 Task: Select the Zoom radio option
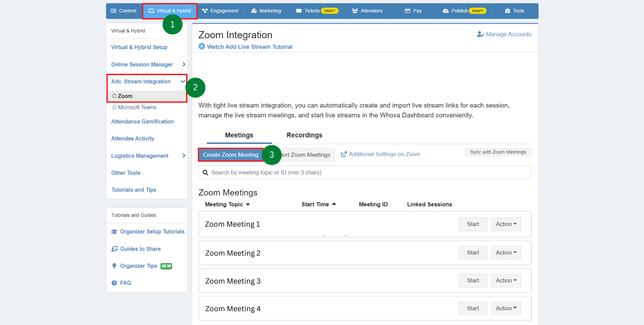click(x=114, y=96)
